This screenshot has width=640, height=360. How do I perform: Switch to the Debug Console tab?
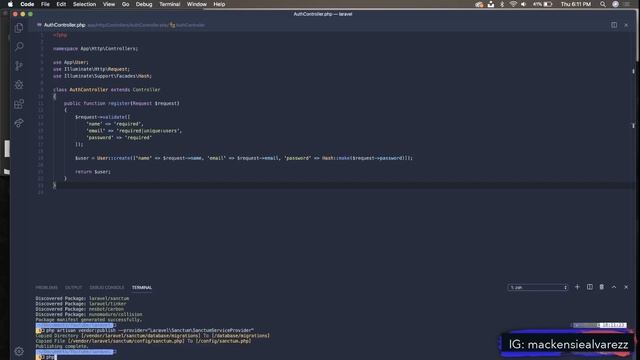pyautogui.click(x=107, y=287)
